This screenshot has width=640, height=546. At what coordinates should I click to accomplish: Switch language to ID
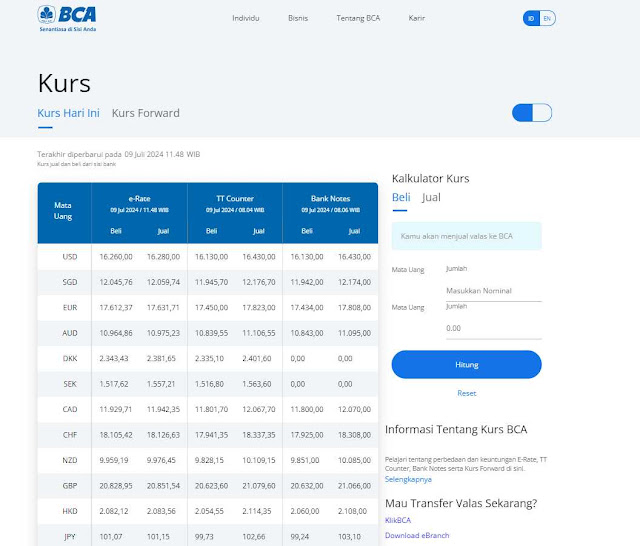[531, 18]
